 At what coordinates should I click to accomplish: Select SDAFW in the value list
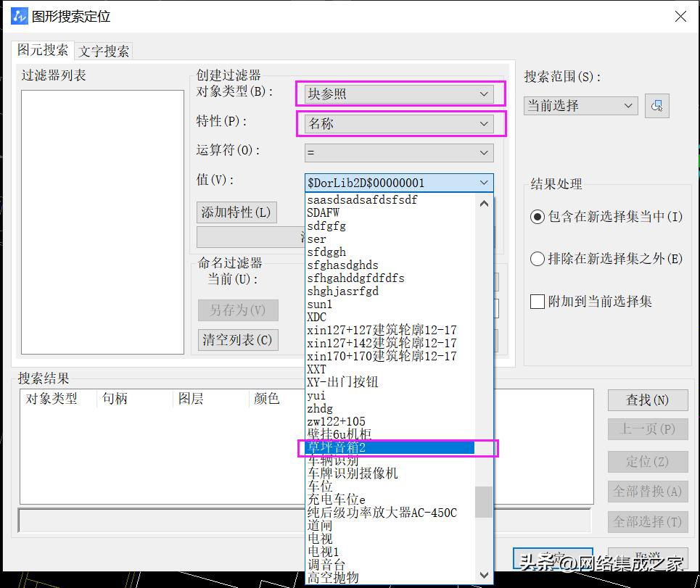click(391, 213)
